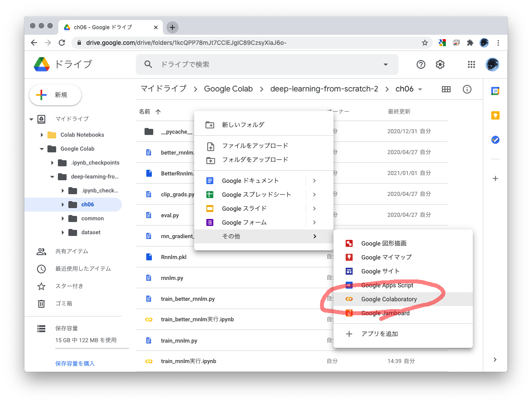Open the browser extensions puzzle icon
This screenshot has height=404, width=532.
[x=470, y=43]
